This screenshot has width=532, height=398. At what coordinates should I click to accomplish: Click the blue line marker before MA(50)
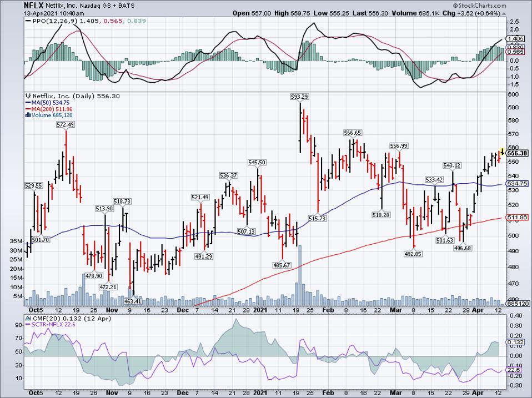tap(28, 103)
